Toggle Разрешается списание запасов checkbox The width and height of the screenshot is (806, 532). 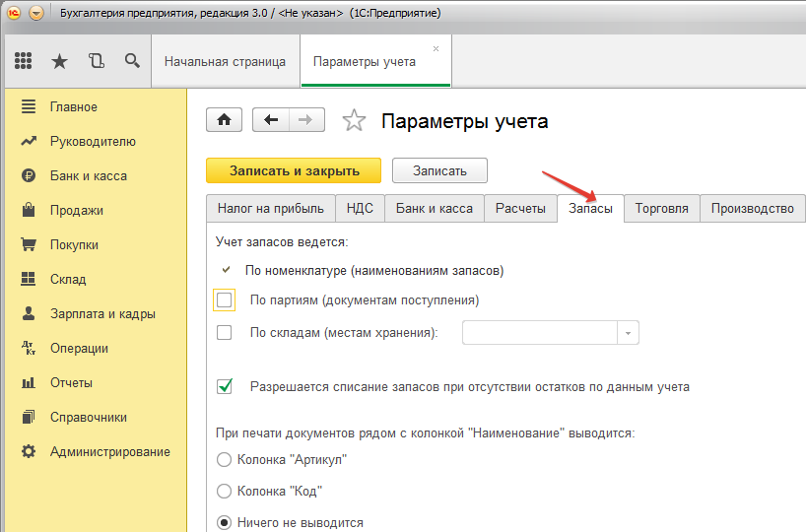pos(225,387)
